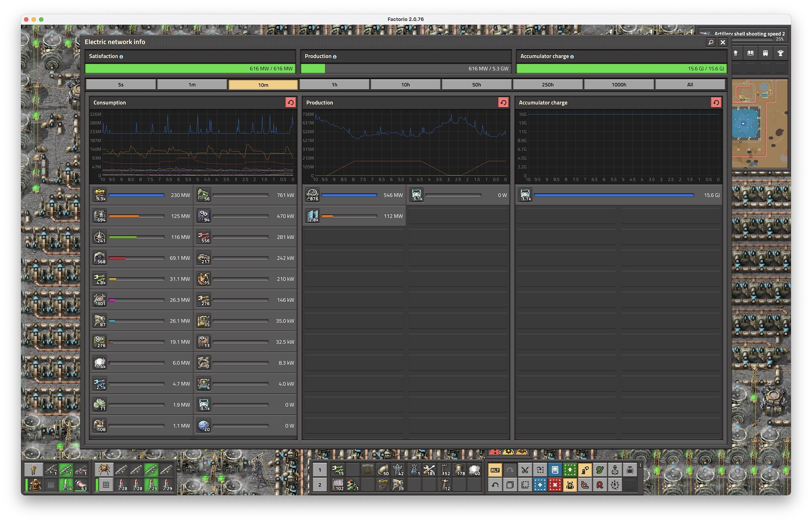Click the Production capacity bar
The image size is (812, 523).
(406, 68)
